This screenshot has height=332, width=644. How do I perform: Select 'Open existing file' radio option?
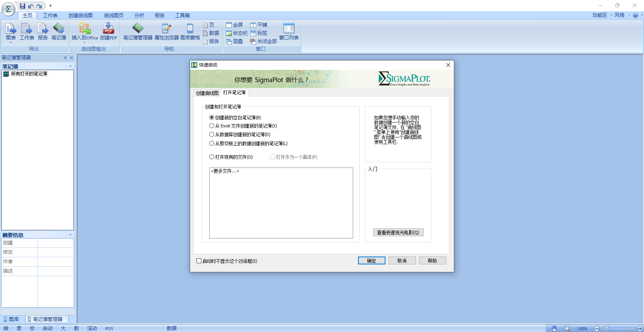(x=212, y=157)
